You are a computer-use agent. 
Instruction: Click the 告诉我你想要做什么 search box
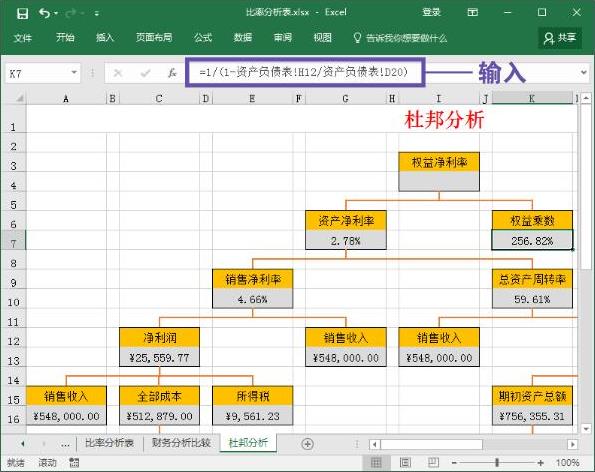click(401, 38)
